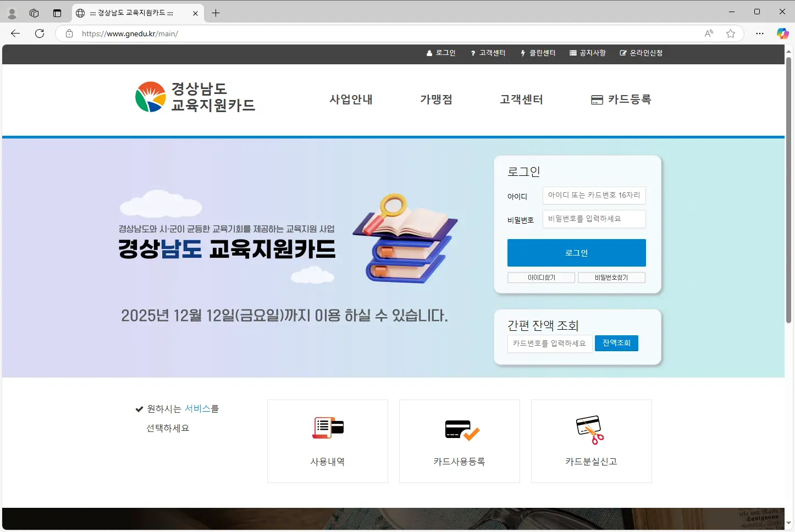Click the 카드번호를 입력하세요 input field

click(549, 343)
